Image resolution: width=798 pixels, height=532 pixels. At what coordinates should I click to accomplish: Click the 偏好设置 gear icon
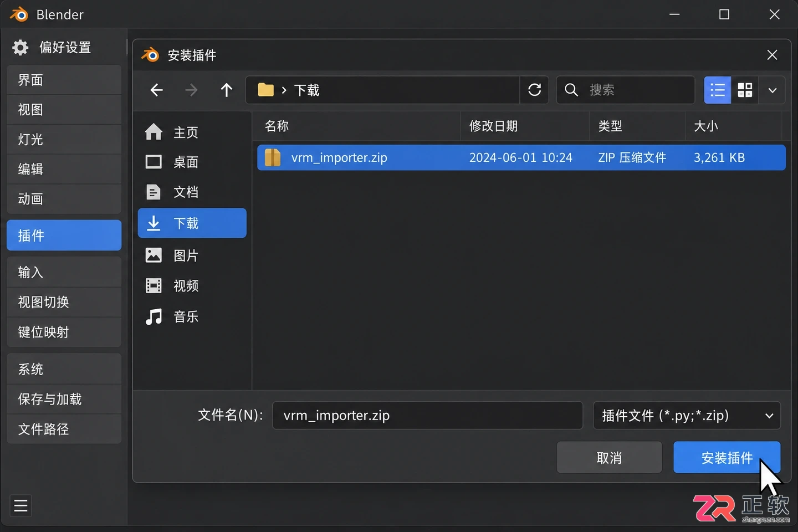coord(21,48)
